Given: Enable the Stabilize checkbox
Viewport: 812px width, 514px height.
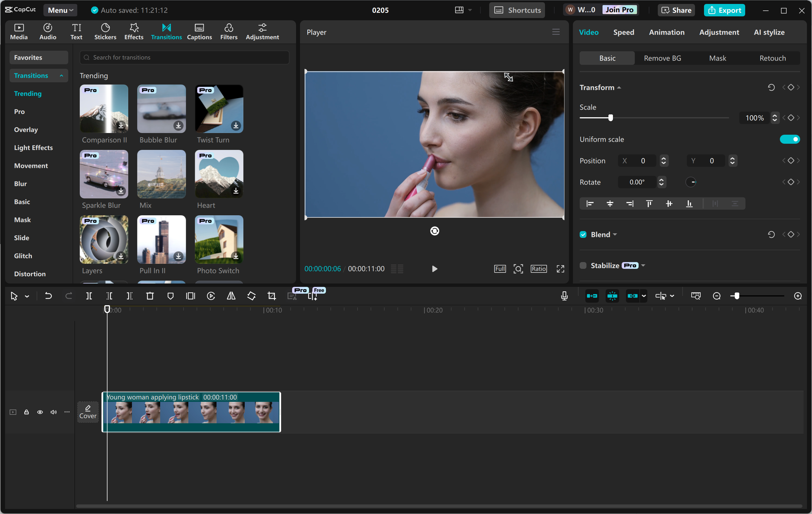Looking at the screenshot, I should click(x=583, y=265).
